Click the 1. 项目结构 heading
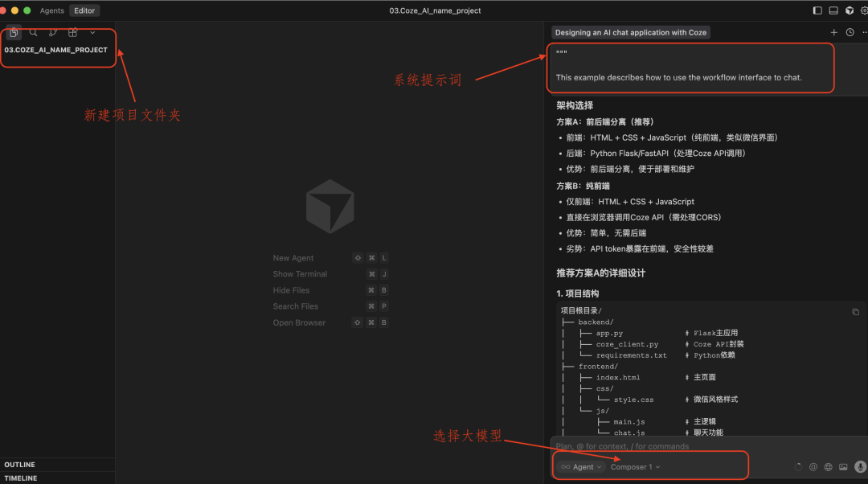Viewport: 868px width, 484px height. (x=577, y=293)
